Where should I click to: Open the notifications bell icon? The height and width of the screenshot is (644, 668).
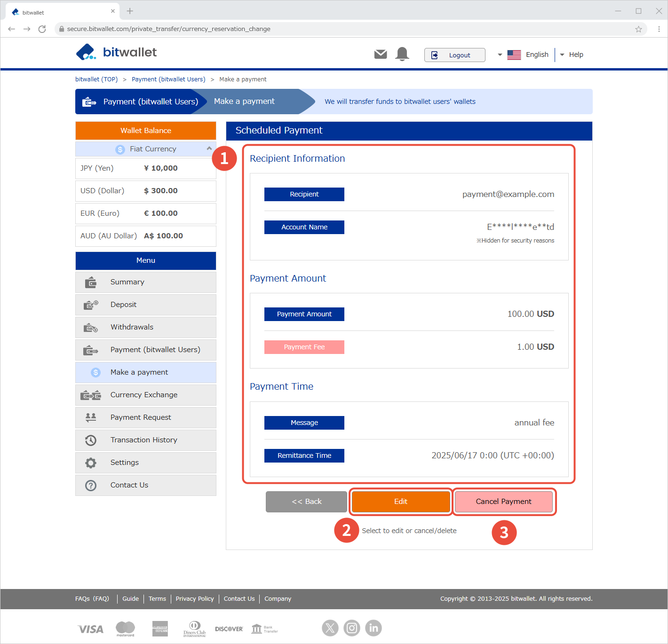(x=402, y=54)
